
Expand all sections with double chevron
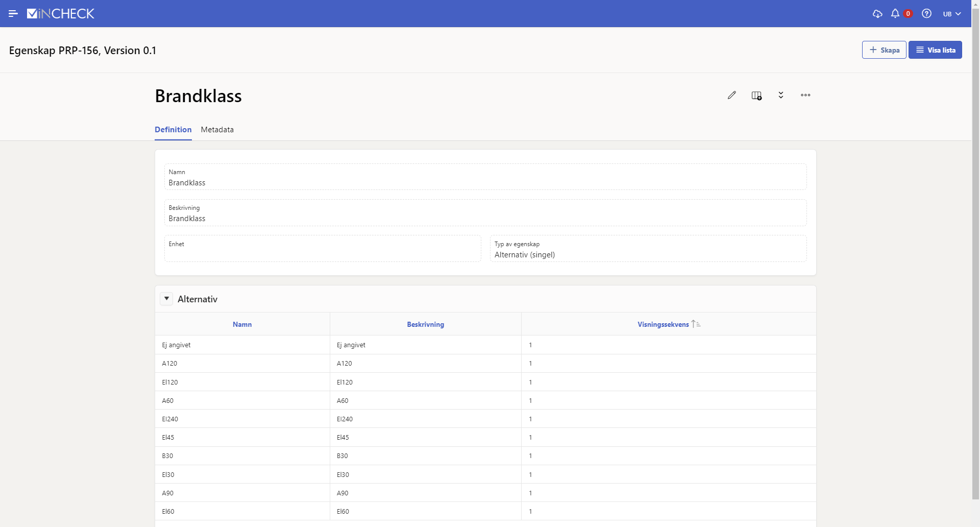[781, 95]
